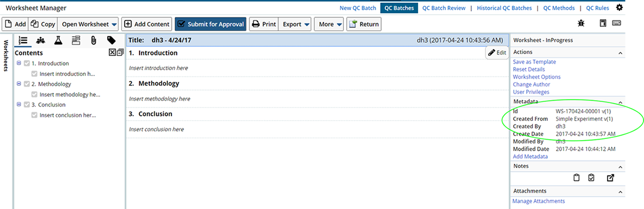Click Add Content button
Image resolution: width=644 pixels, height=209 pixels.
(x=147, y=24)
